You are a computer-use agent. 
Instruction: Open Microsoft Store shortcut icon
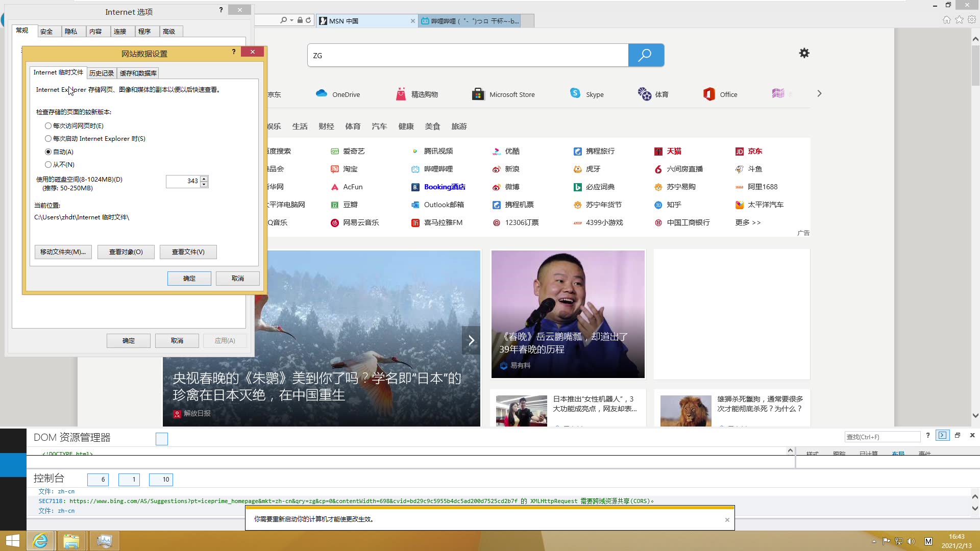(478, 94)
